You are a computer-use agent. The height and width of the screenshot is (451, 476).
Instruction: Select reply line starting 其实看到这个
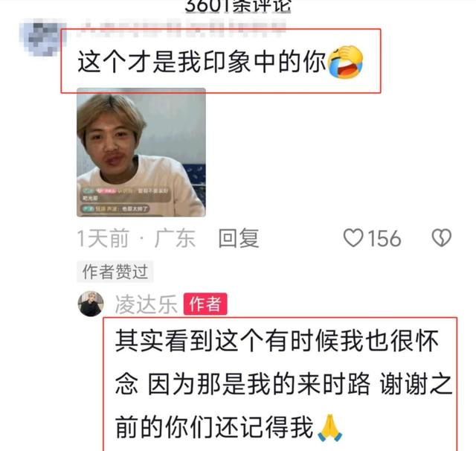(277, 341)
